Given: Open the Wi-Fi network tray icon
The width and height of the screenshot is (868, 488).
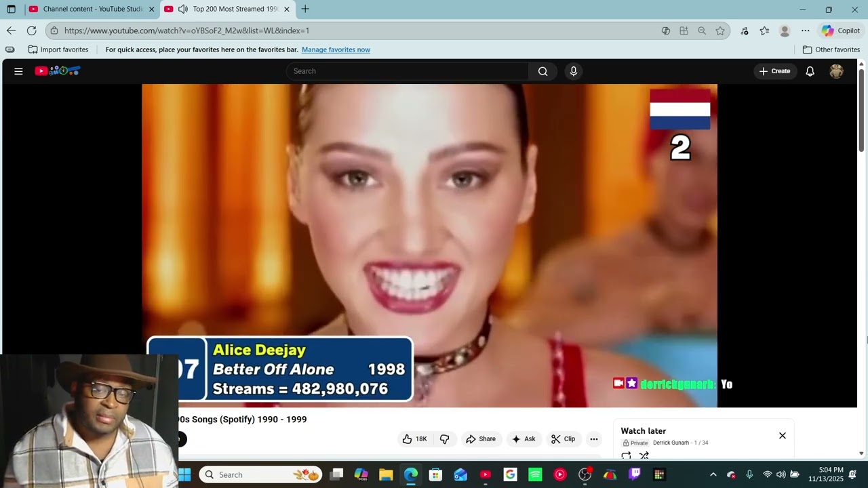Looking at the screenshot, I should point(767,474).
